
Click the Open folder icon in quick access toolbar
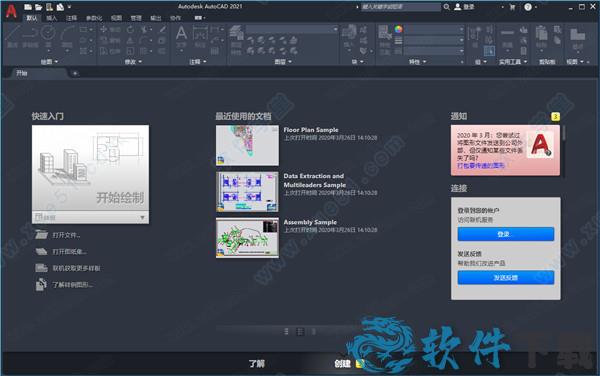pos(38,7)
